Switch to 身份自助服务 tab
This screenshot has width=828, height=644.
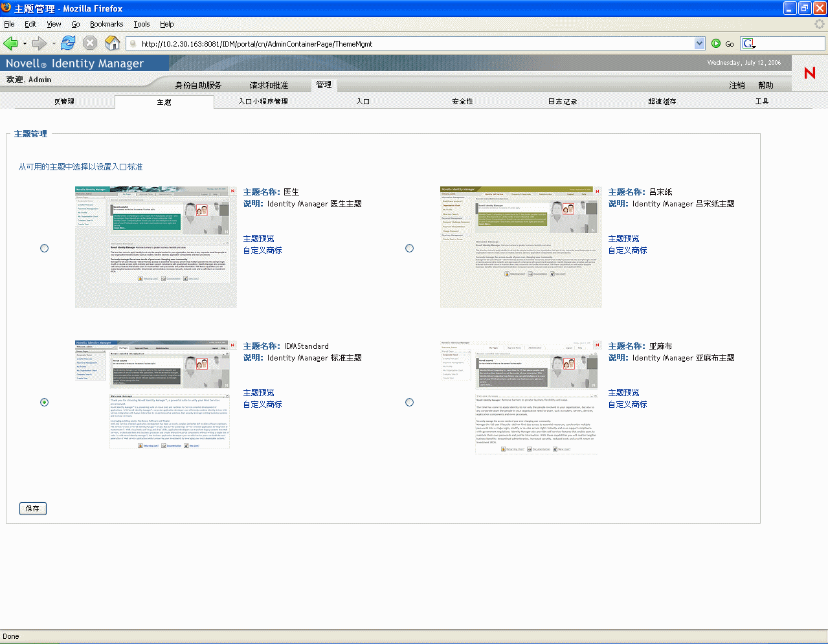point(198,85)
